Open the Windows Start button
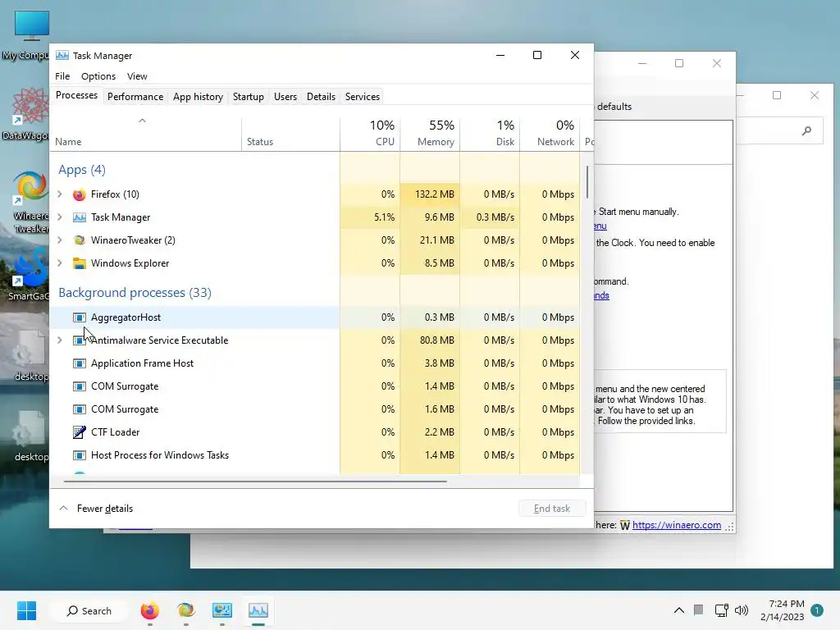Screen dimensions: 840x630 (26, 610)
